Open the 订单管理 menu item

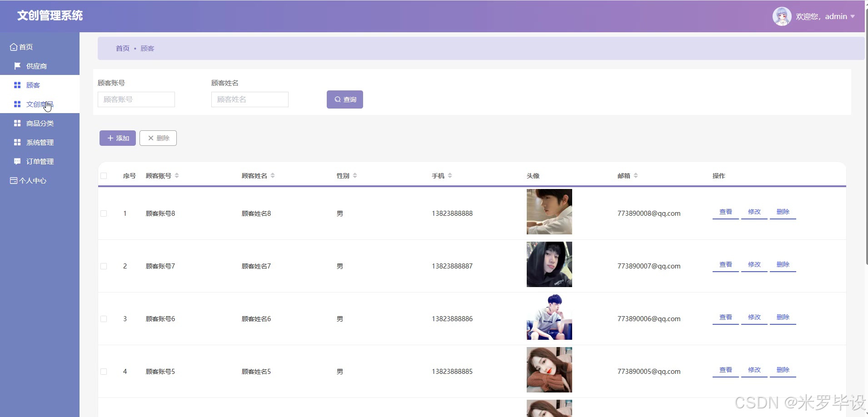tap(40, 161)
